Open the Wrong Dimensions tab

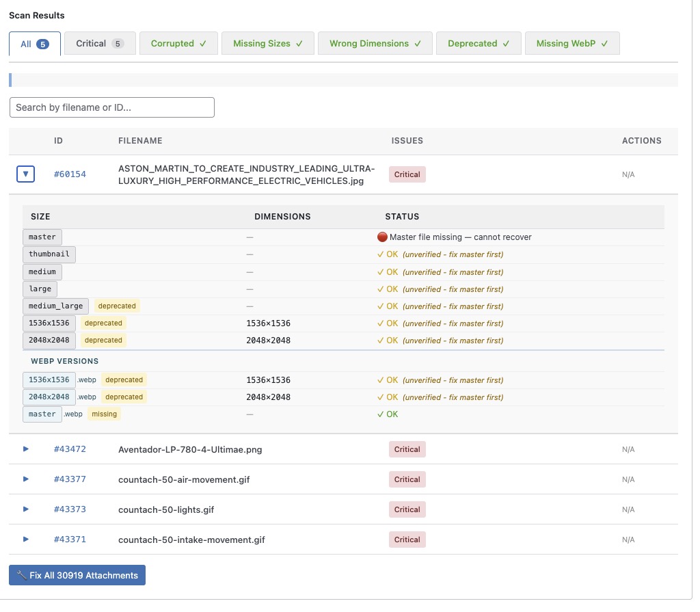[375, 44]
